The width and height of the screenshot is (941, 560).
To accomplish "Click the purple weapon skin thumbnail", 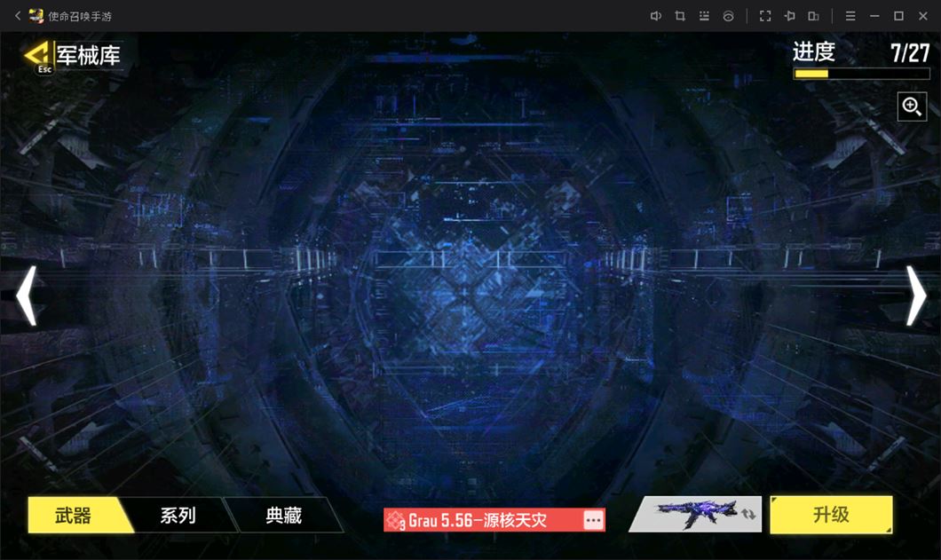I will click(696, 514).
